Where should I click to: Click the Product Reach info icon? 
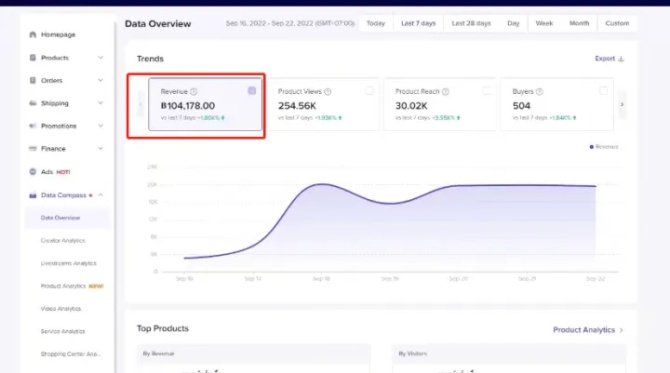[445, 91]
